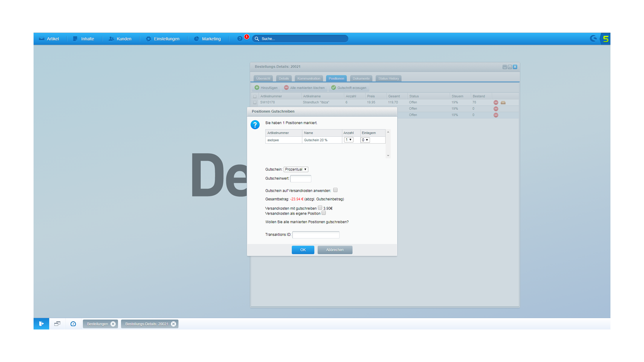Viewport: 644px width, 362px height.
Task: Click the Gutscheinwert input field
Action: tap(301, 179)
